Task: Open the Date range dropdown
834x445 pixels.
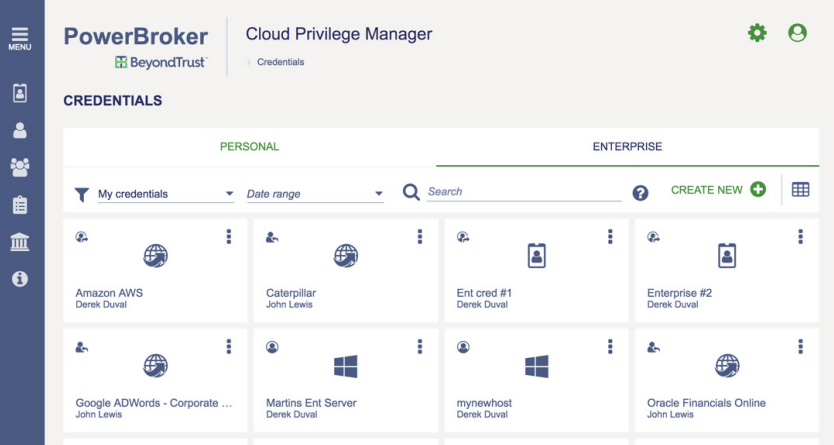Action: [314, 194]
